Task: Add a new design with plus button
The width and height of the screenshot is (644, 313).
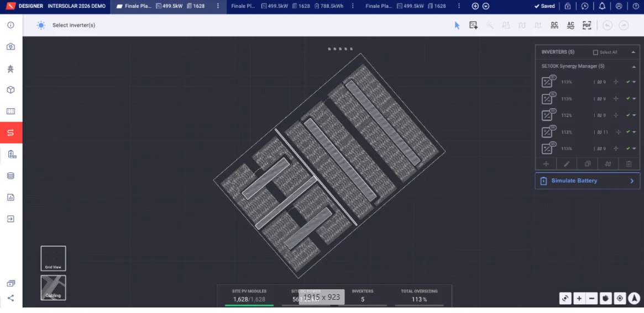Action: pos(475,6)
